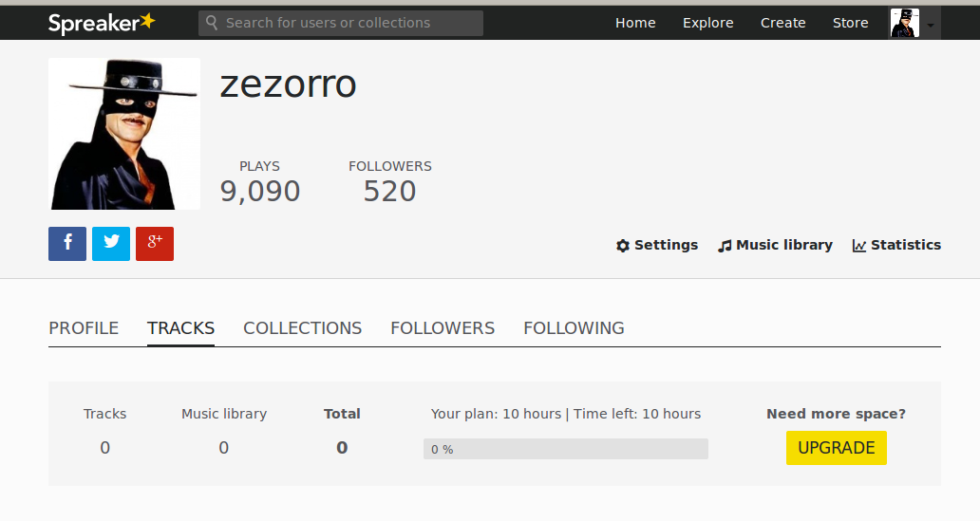
Task: Click the storage usage progress bar
Action: pyautogui.click(x=565, y=449)
